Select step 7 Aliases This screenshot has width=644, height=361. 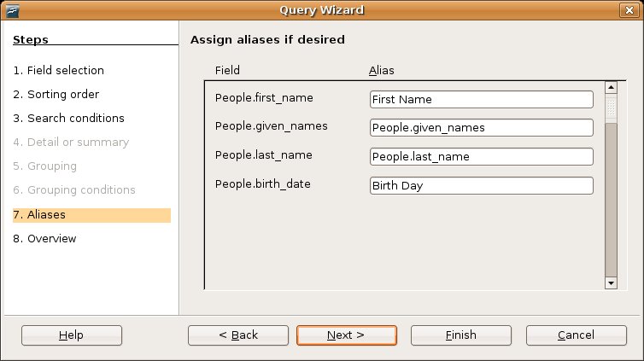point(91,215)
